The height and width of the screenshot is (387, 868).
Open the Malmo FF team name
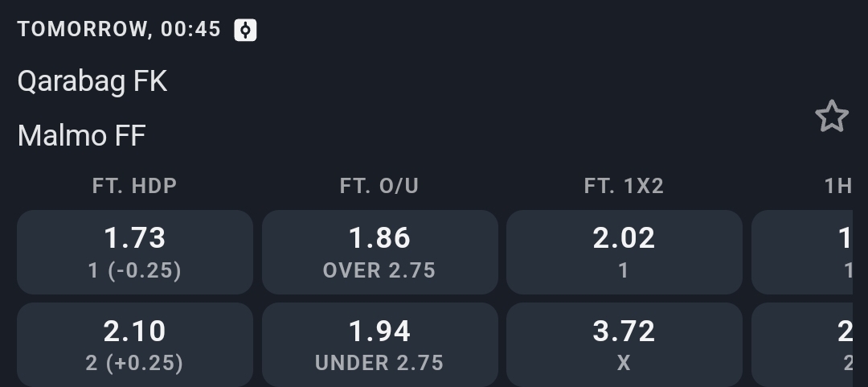(81, 135)
